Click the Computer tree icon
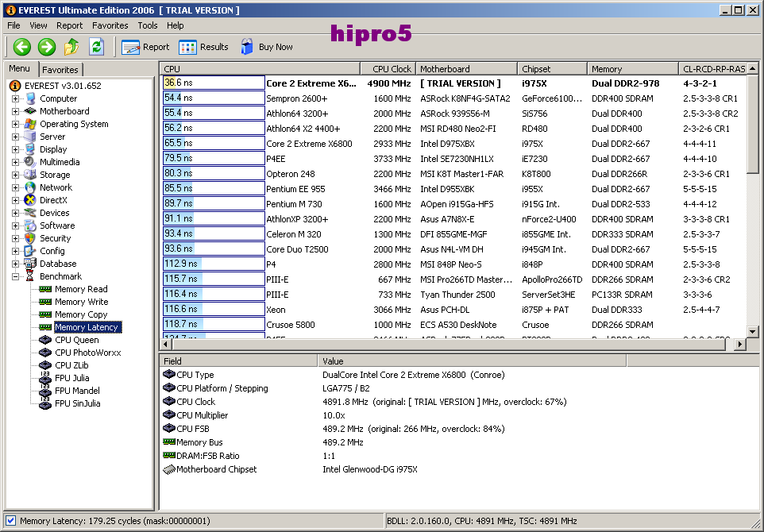Viewport: 764px width, 532px height. (x=30, y=98)
